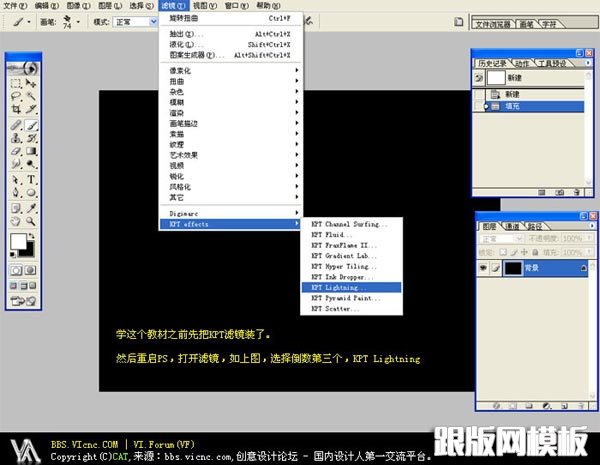Expand the 扭曲 filter submenu
This screenshot has width=600, height=465.
point(231,81)
